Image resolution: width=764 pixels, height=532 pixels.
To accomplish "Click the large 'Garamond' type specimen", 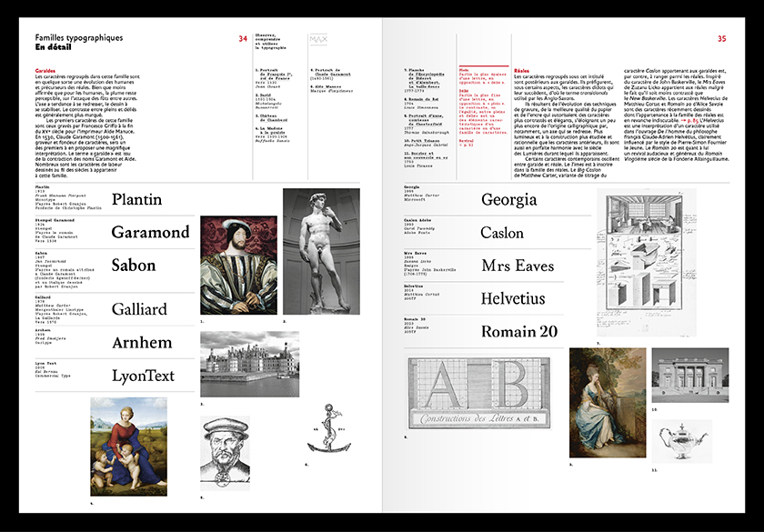I will coord(150,232).
